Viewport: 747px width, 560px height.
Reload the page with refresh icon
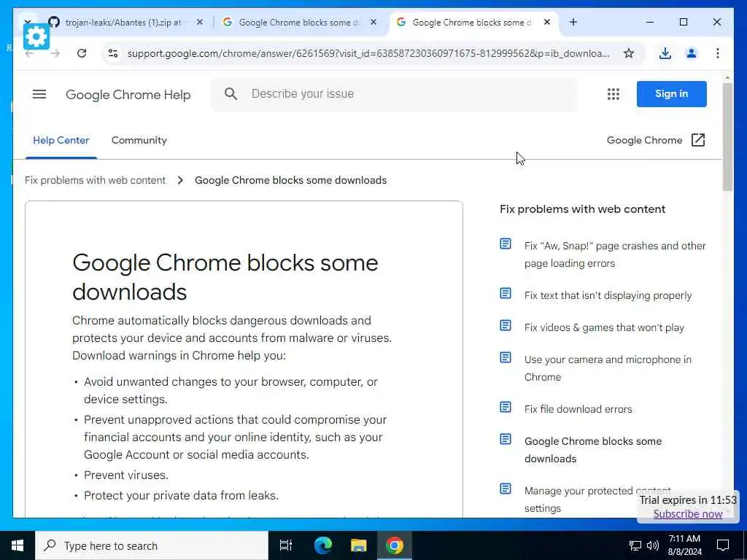point(82,52)
